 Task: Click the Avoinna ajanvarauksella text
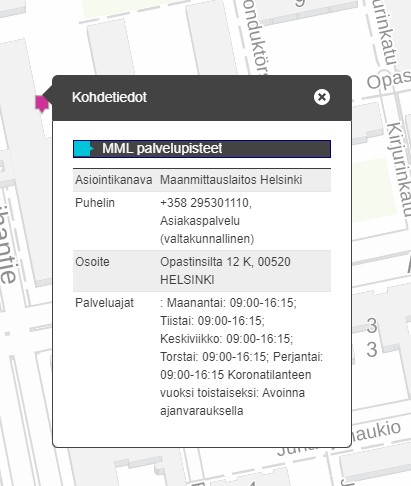coord(232,402)
